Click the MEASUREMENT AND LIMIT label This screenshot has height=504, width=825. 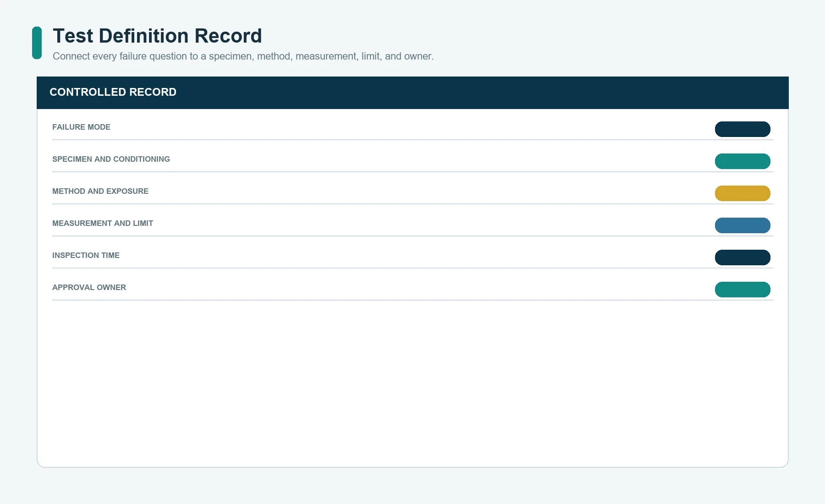click(x=103, y=223)
